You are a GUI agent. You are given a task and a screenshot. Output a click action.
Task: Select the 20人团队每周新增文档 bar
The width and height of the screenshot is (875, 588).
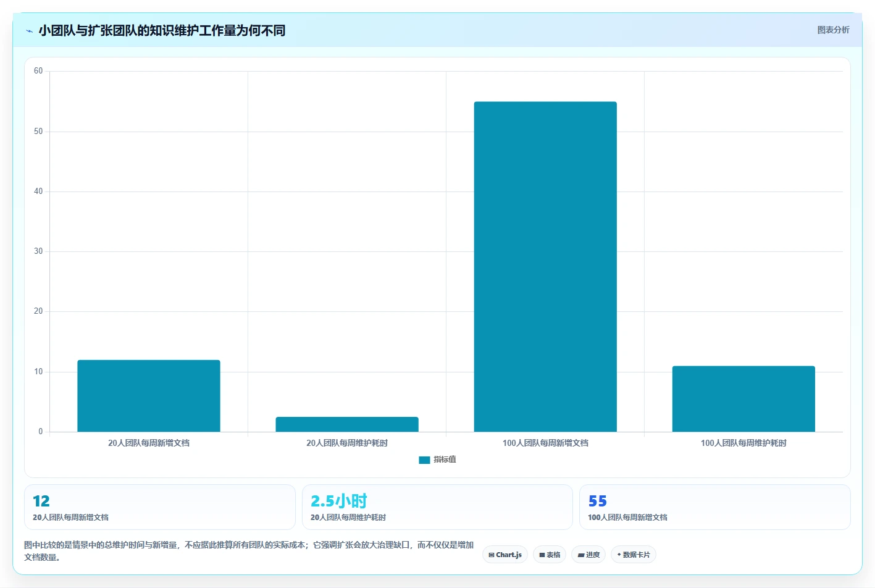(x=149, y=396)
